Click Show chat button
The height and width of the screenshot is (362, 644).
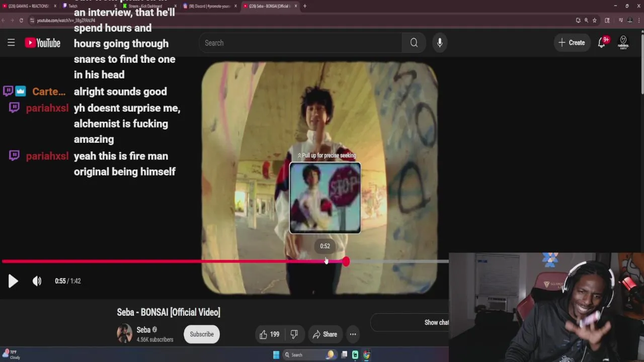click(x=436, y=322)
